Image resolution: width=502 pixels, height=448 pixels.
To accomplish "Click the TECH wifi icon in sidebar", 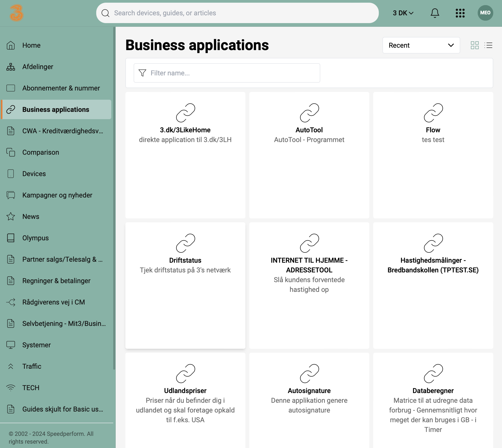I will (11, 388).
